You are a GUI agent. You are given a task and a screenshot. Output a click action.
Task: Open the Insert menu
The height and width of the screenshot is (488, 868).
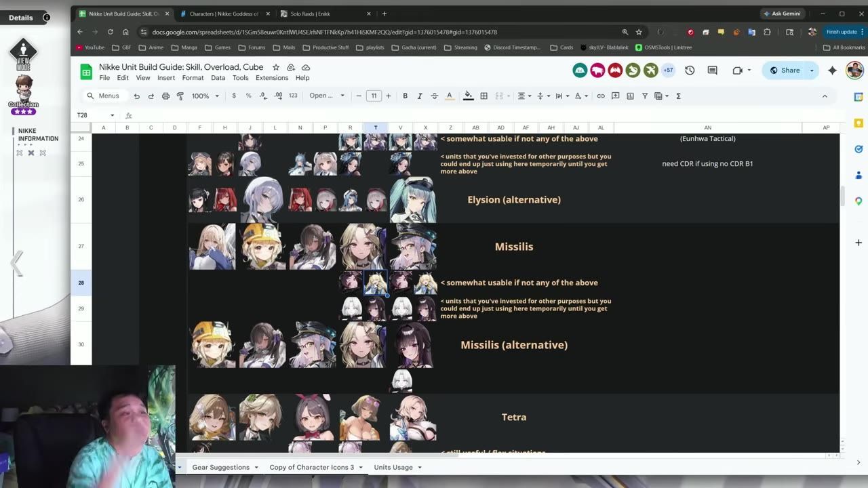[166, 78]
